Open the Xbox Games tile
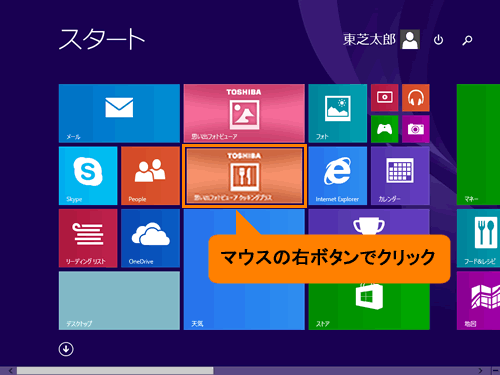This screenshot has width=500, height=375. click(384, 129)
